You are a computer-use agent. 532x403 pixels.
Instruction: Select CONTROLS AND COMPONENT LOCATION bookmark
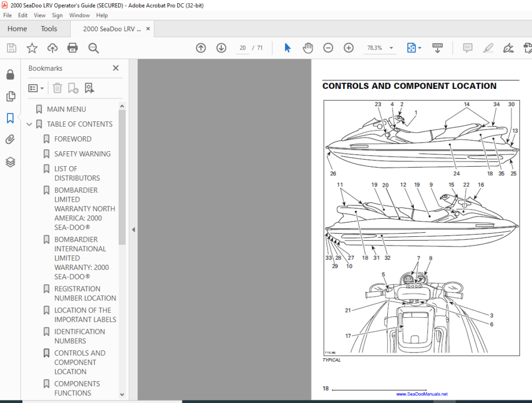pyautogui.click(x=80, y=363)
